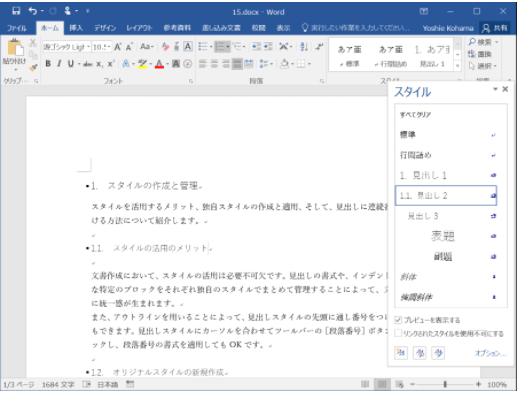Viewport: 519px width, 395px height.
Task: Align text to the left
Action: click(x=203, y=64)
